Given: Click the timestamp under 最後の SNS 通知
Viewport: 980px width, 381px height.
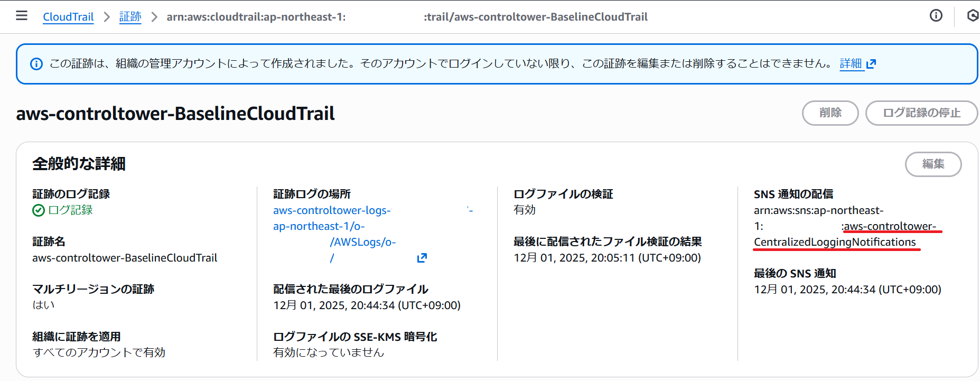Looking at the screenshot, I should pyautogui.click(x=847, y=290).
